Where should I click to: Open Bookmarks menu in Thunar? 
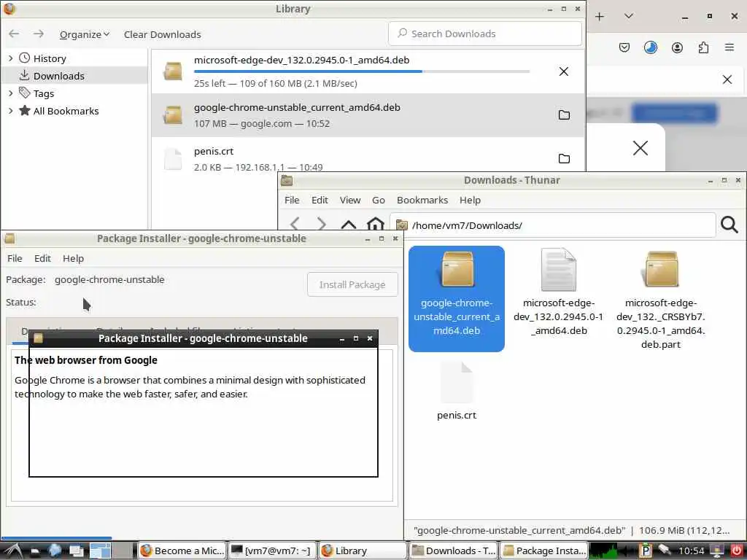point(422,200)
